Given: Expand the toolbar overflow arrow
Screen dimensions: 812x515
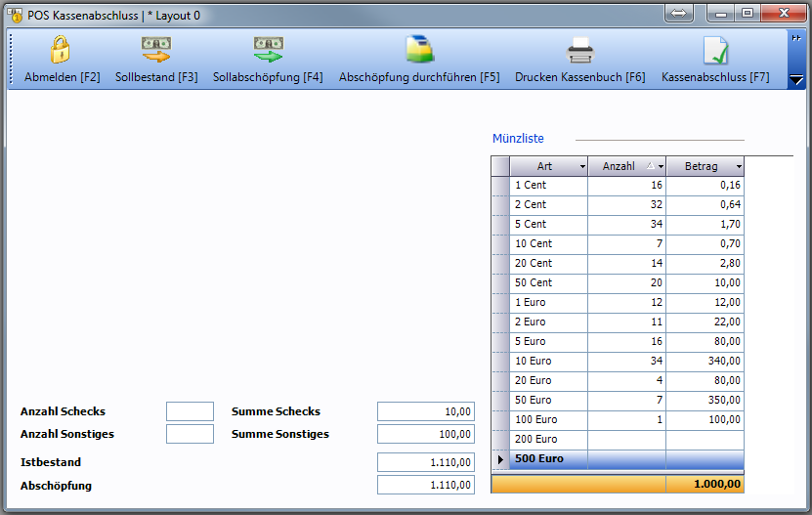Looking at the screenshot, I should 795,79.
